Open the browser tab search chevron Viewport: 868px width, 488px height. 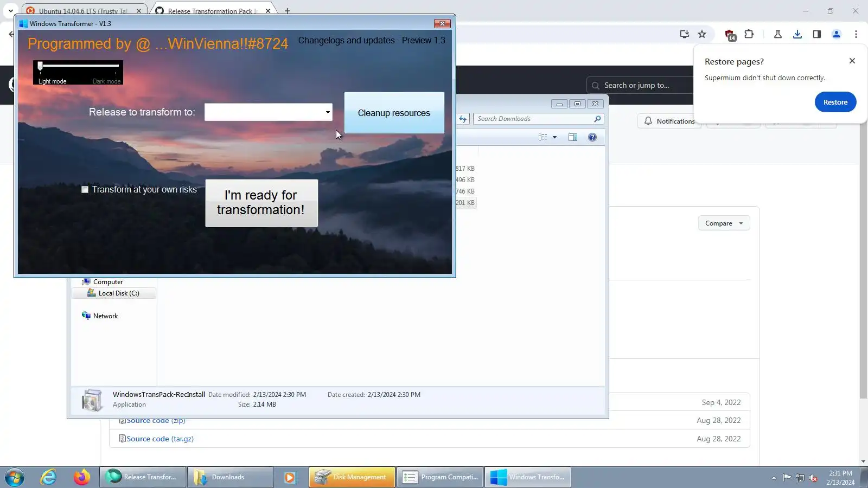(10, 11)
